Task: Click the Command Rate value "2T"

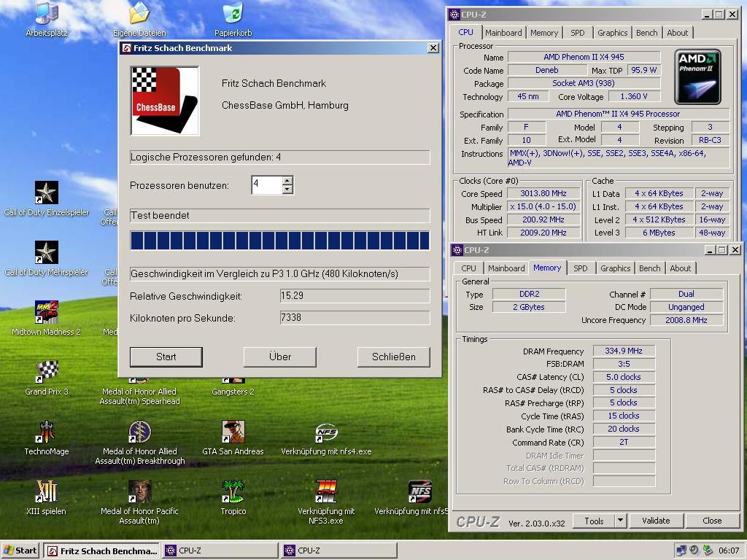Action: click(x=624, y=443)
